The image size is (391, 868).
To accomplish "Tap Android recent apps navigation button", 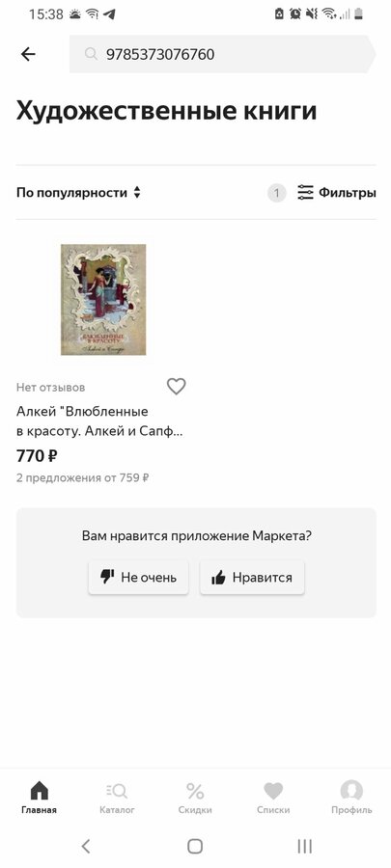I will point(305,846).
